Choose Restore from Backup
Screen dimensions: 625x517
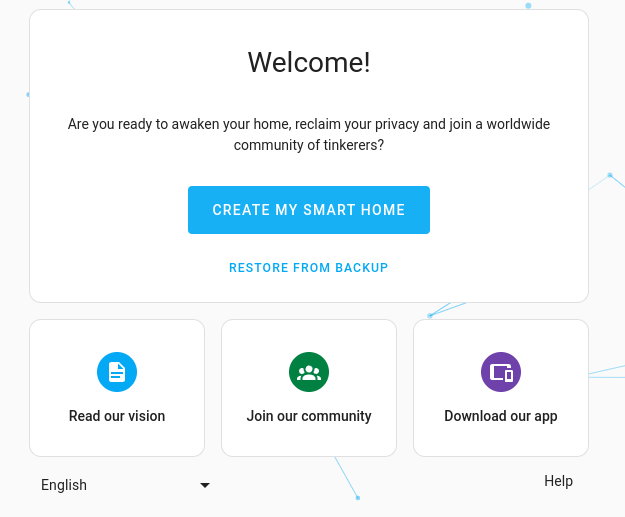click(x=309, y=268)
